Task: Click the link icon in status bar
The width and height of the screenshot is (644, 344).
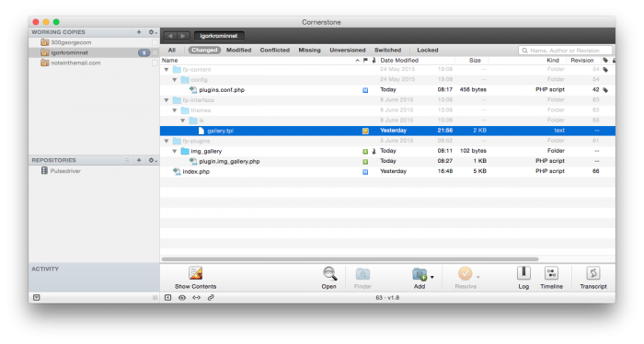Action: point(211,298)
